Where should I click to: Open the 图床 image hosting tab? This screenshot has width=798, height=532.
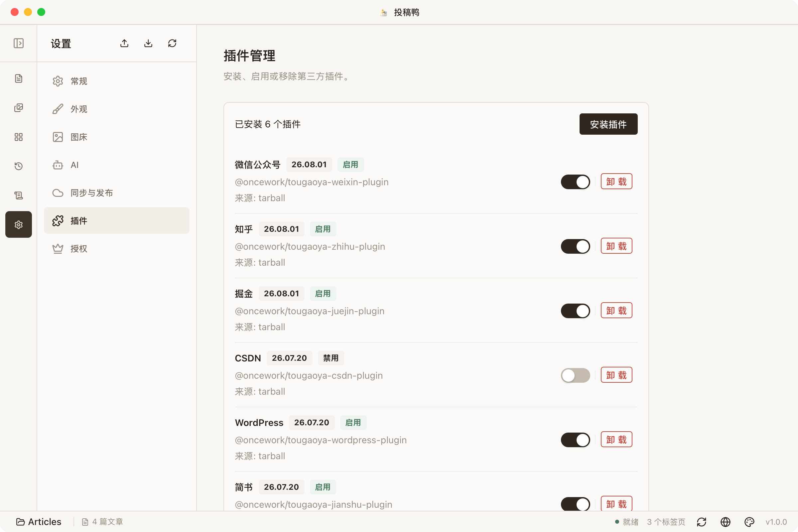[x=117, y=137]
